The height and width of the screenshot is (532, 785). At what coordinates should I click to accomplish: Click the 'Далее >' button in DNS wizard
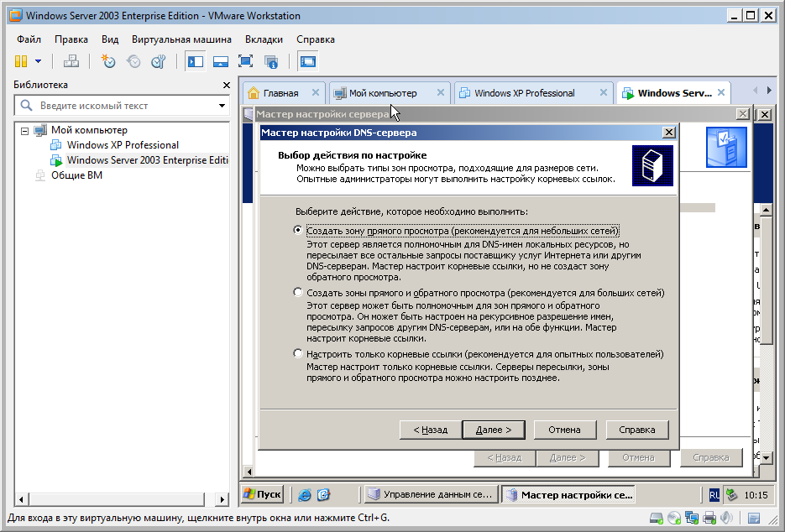tap(494, 430)
